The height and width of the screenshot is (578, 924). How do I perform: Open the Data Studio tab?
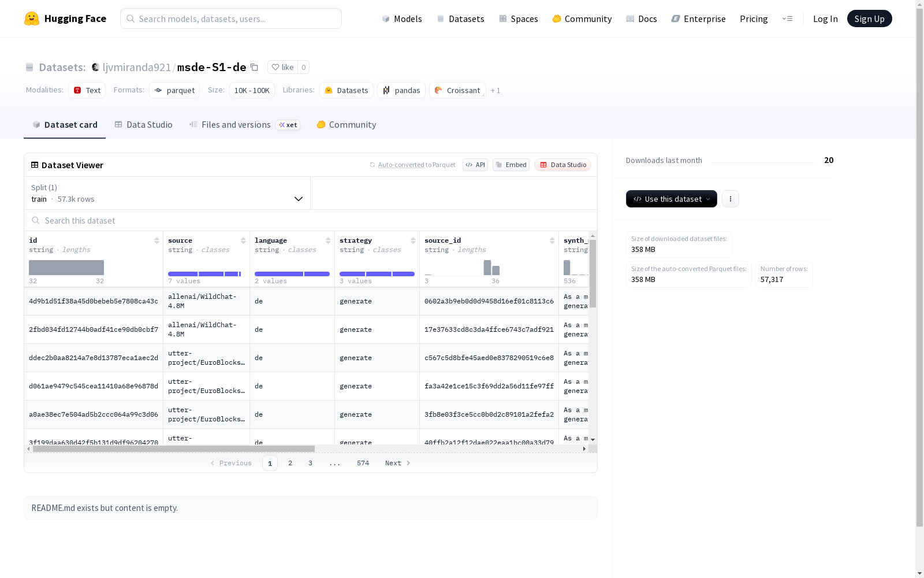[x=144, y=125]
